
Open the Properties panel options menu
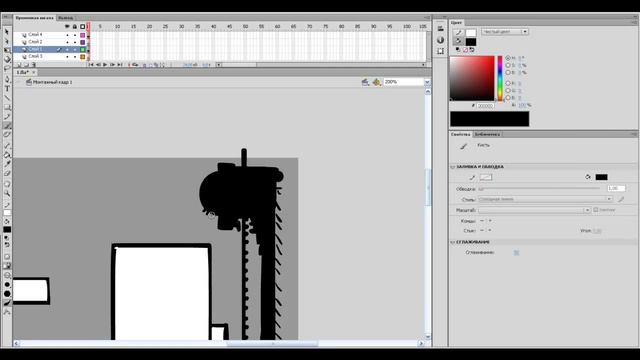(634, 134)
